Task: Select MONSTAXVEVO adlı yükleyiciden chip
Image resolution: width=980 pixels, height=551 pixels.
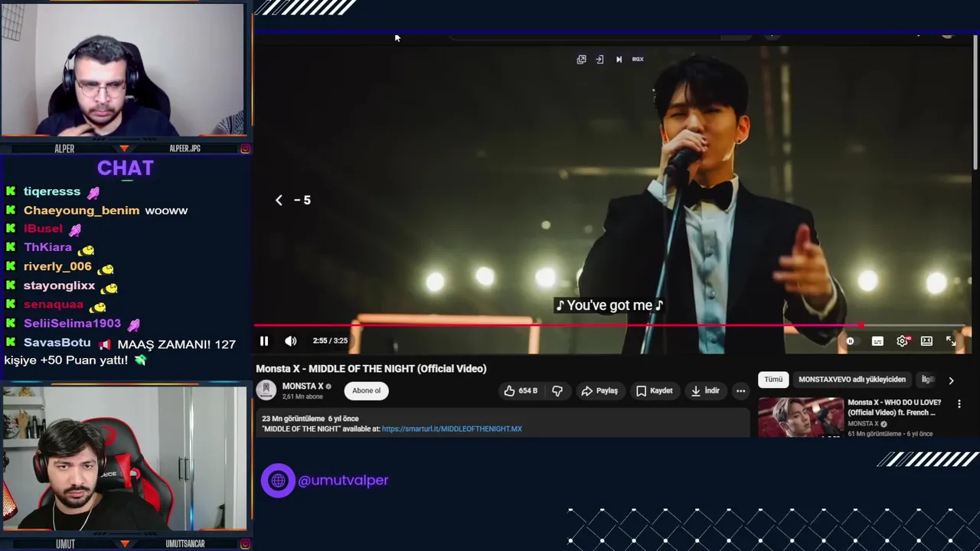Action: click(852, 380)
